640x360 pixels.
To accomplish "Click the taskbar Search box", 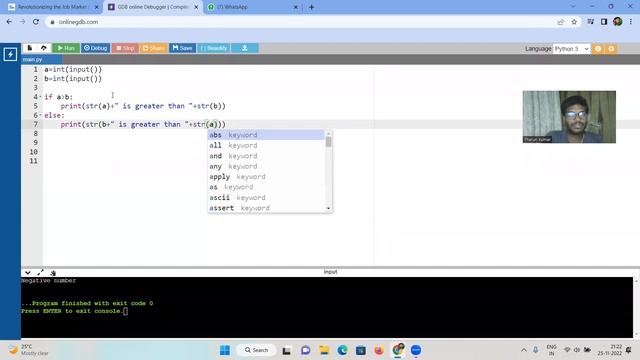I will (x=256, y=350).
